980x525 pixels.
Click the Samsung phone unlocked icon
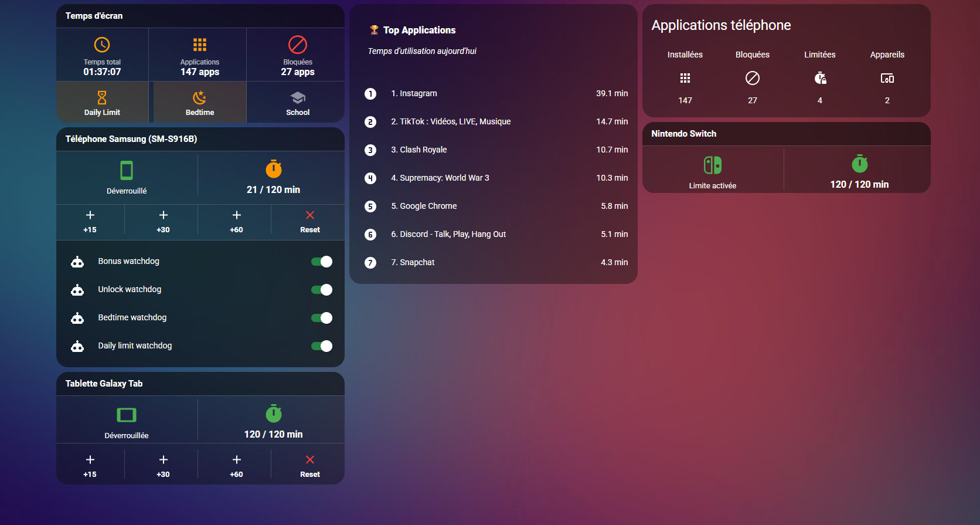tap(127, 171)
